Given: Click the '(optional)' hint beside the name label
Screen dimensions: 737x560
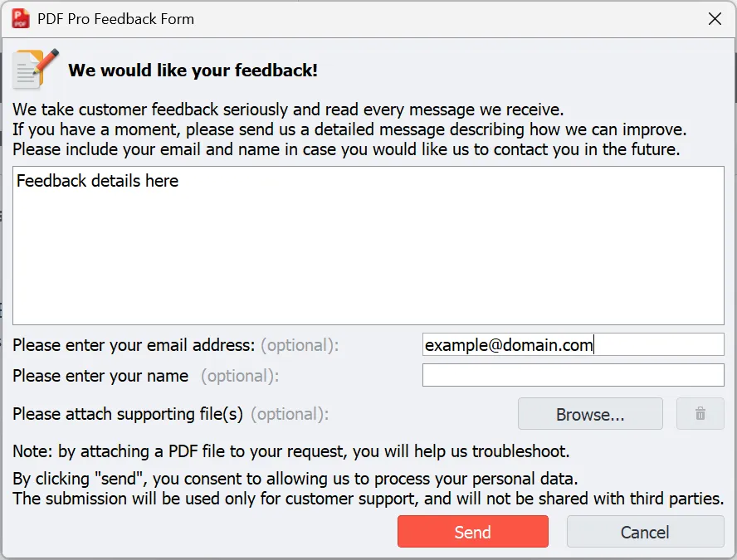Looking at the screenshot, I should coord(240,376).
